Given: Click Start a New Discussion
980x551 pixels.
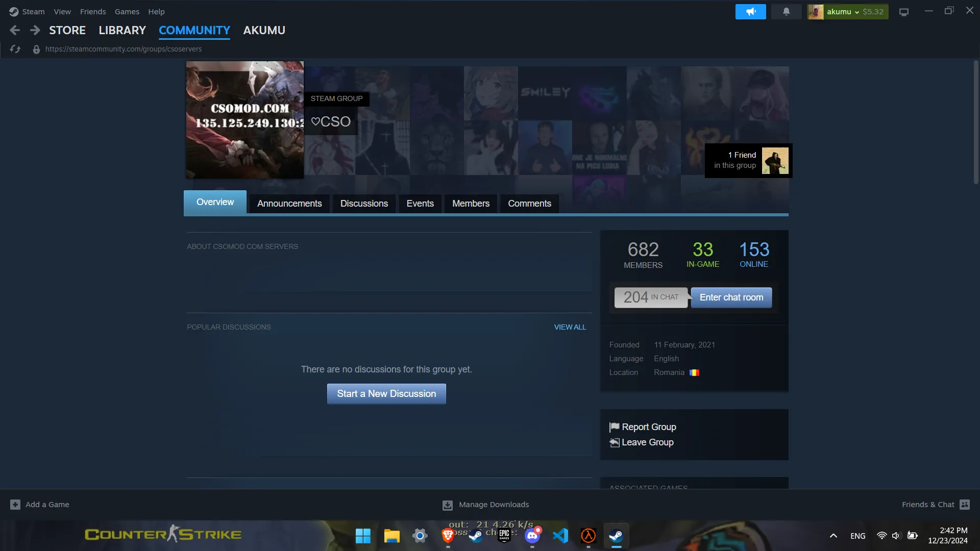Looking at the screenshot, I should coord(386,394).
